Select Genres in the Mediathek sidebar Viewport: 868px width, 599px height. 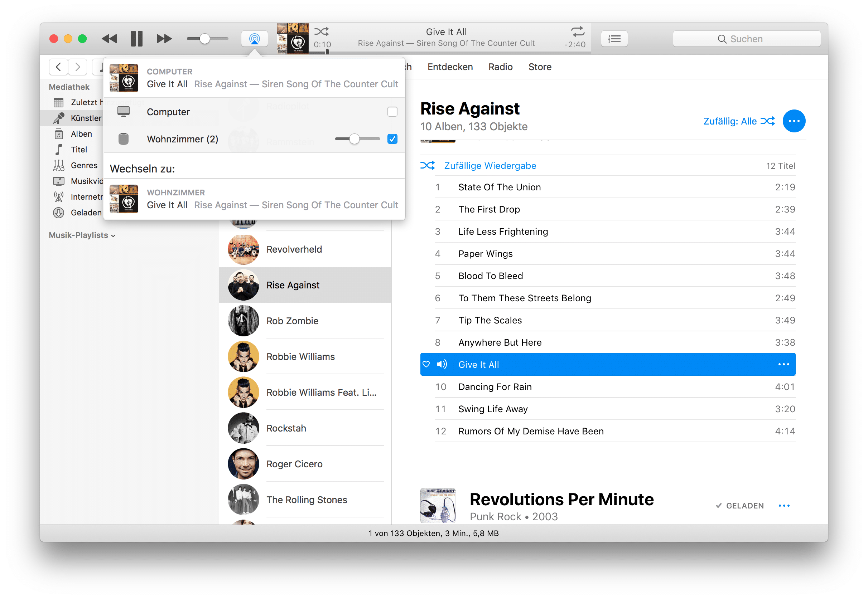(84, 166)
